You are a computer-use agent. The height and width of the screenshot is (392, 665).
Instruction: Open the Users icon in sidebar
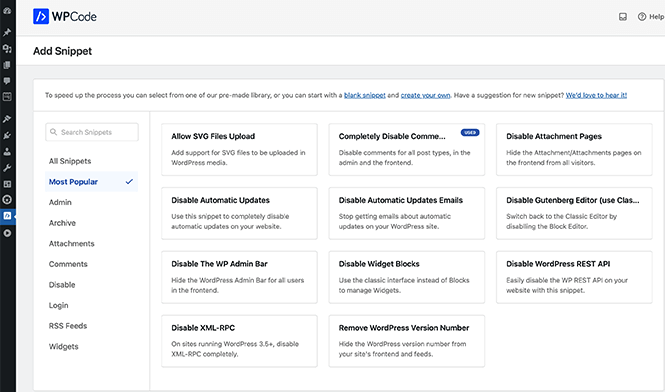7,152
